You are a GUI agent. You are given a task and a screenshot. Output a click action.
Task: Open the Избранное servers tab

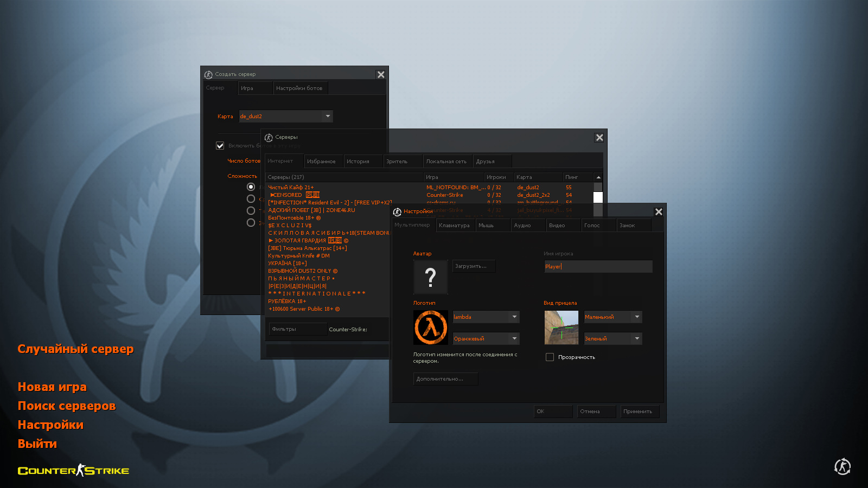pos(322,162)
